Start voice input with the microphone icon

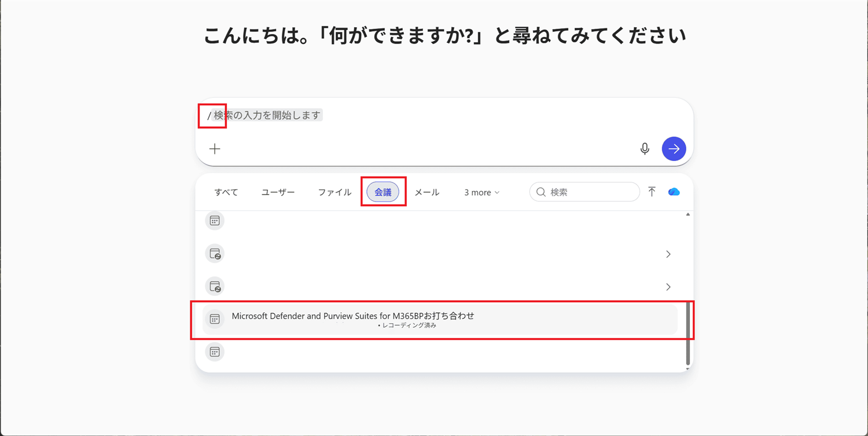coord(645,149)
